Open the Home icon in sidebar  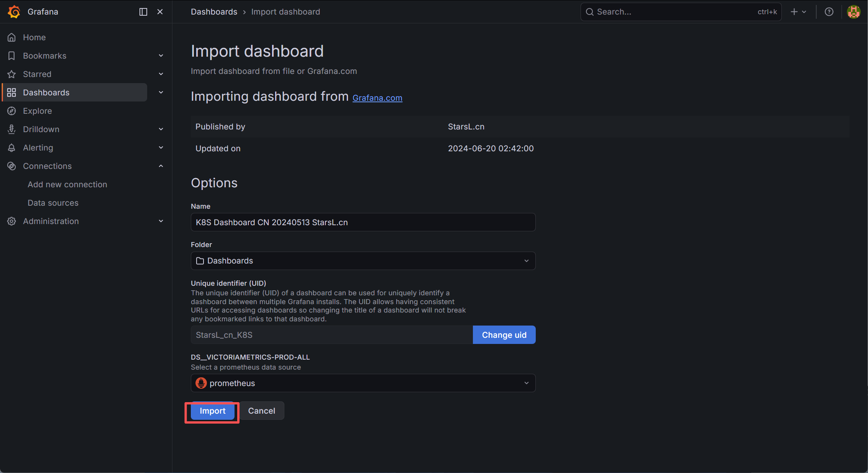pos(11,38)
